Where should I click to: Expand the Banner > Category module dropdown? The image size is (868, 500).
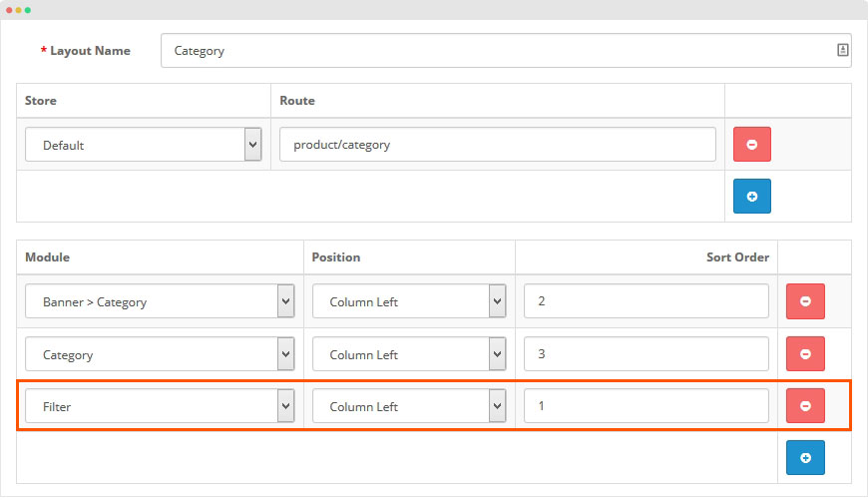click(160, 301)
